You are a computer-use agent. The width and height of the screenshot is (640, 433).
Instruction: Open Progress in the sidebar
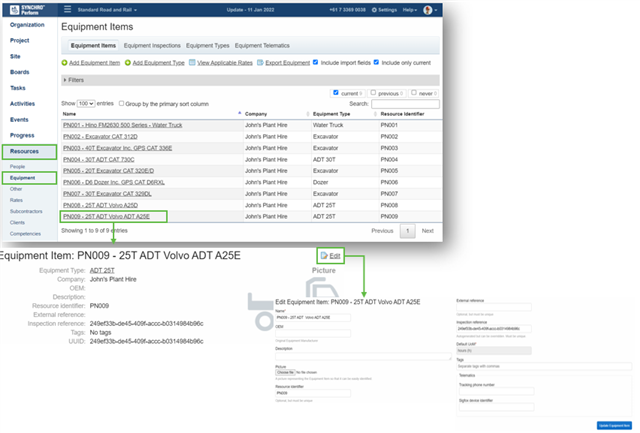[x=22, y=135]
